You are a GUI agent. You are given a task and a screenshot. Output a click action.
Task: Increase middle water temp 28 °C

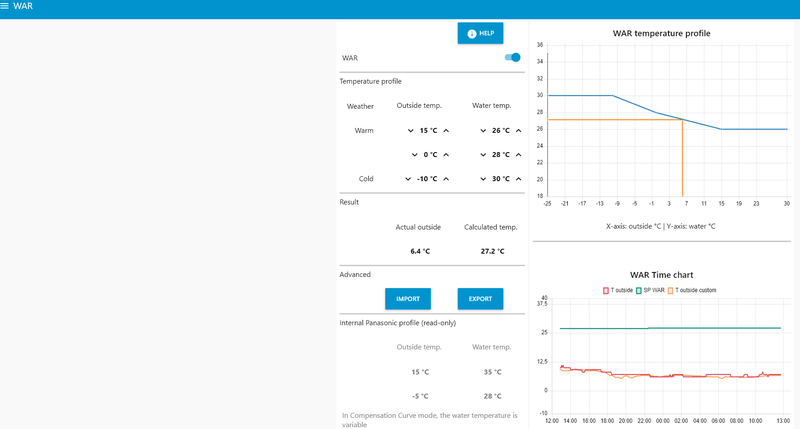[x=518, y=155]
